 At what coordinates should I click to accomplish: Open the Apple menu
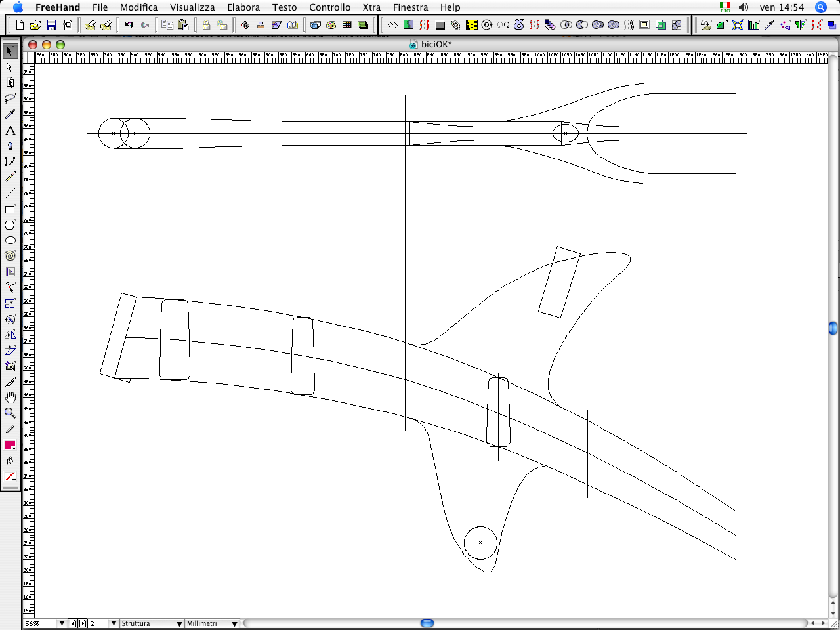click(x=18, y=7)
